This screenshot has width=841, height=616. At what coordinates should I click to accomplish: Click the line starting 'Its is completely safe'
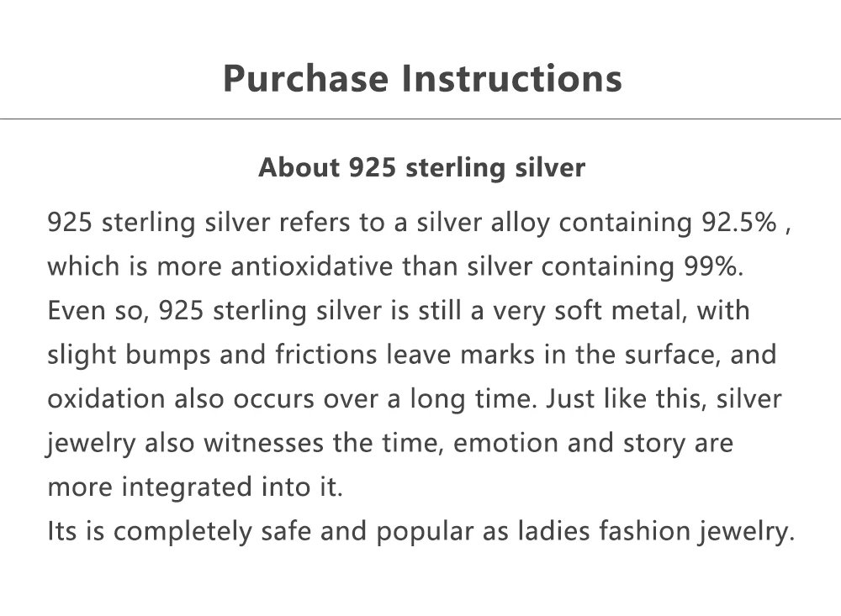coord(421,531)
